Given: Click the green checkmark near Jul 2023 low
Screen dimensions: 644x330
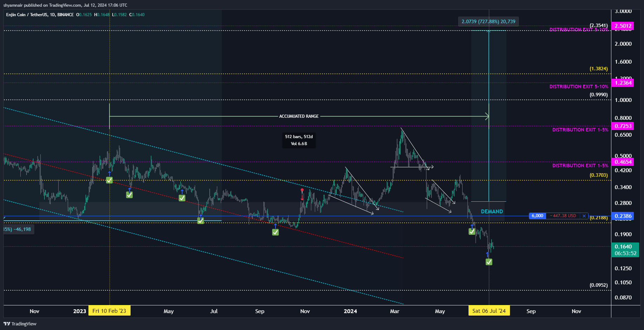Looking at the screenshot, I should click(200, 221).
